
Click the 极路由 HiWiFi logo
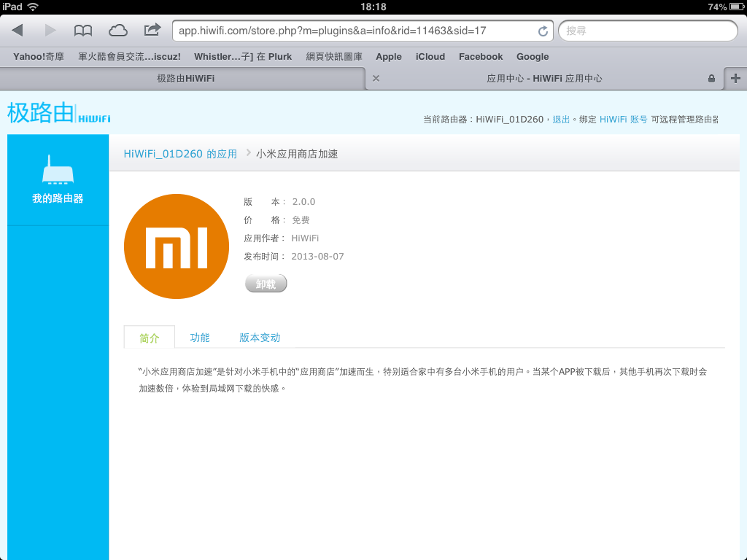(x=59, y=113)
